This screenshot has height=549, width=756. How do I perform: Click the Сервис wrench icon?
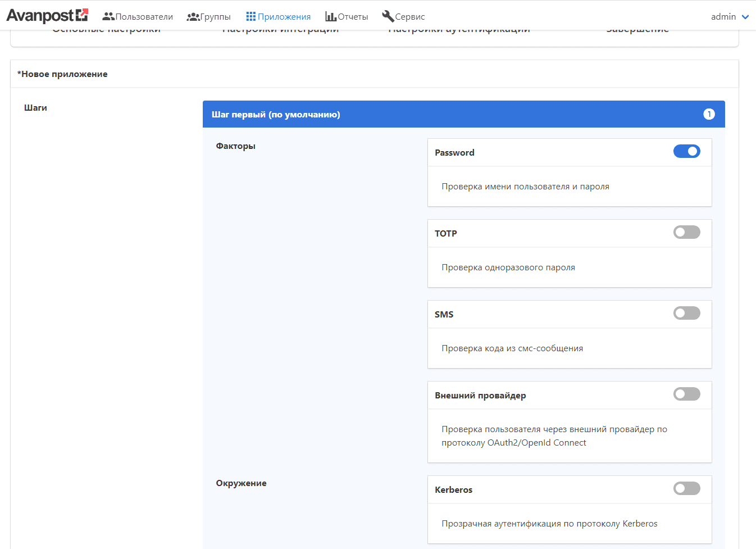pos(388,16)
